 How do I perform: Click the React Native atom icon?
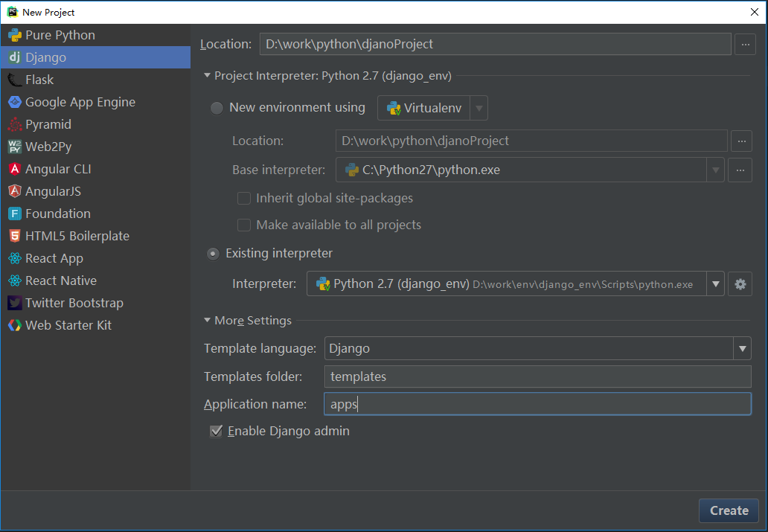(15, 281)
